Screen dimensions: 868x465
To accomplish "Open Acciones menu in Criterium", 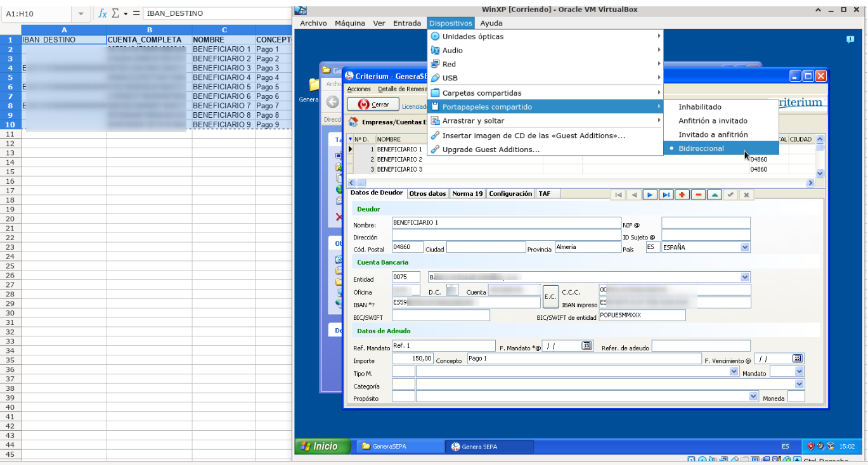I will point(359,89).
